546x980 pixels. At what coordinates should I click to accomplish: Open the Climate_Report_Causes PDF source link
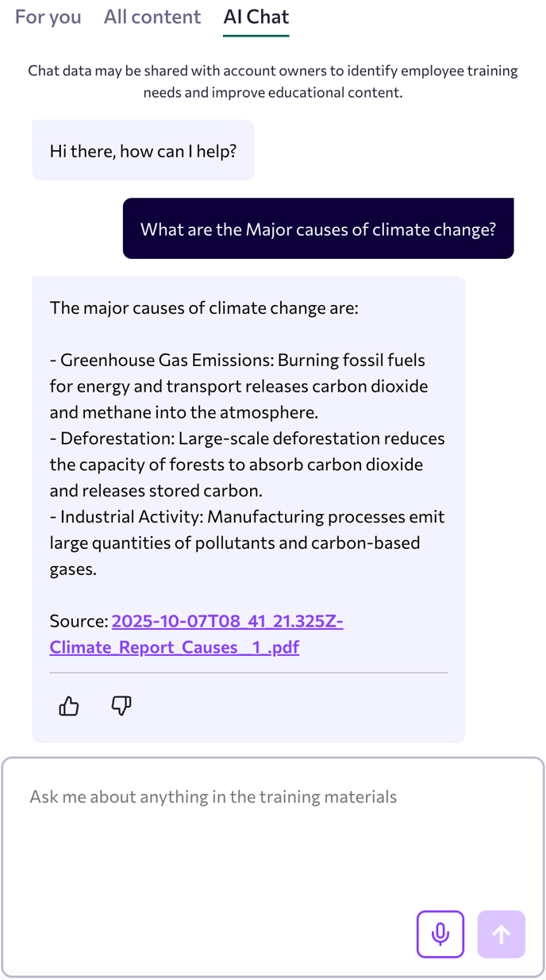pos(197,634)
